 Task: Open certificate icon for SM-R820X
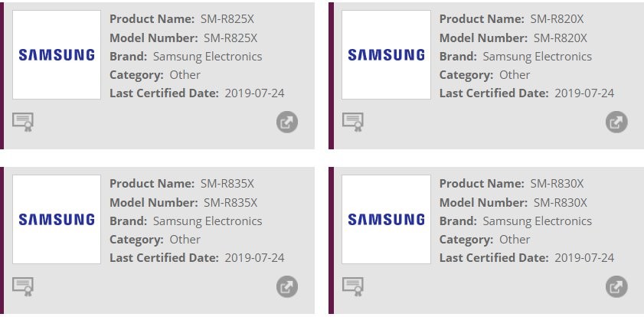[353, 122]
